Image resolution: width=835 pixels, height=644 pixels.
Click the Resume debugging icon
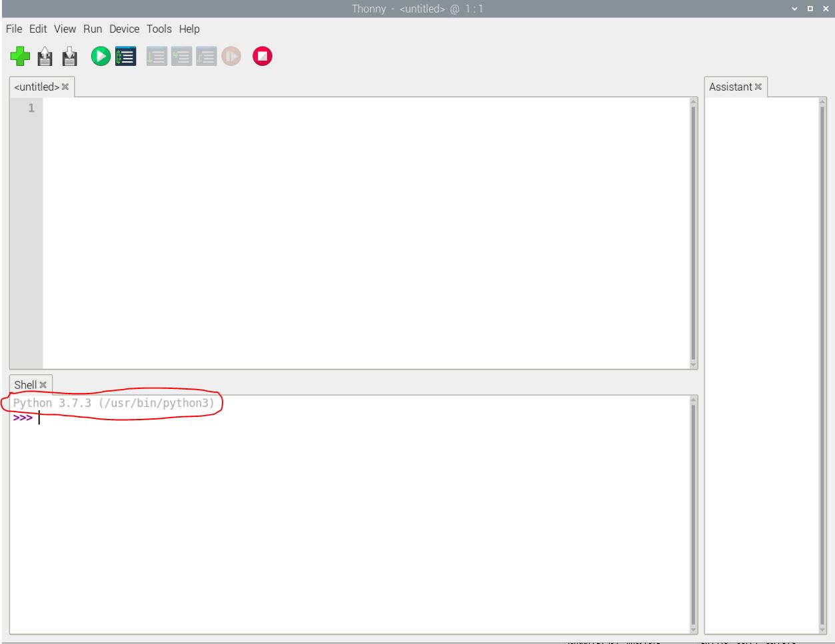[230, 57]
